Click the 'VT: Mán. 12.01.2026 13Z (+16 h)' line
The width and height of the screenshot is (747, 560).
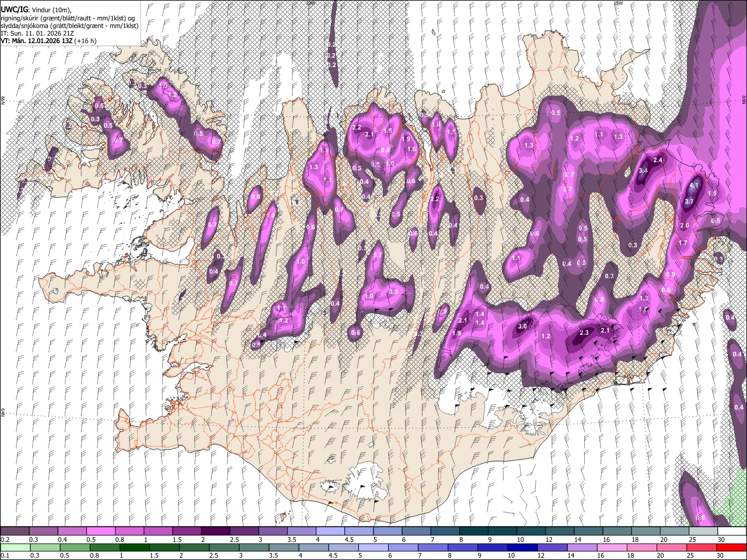coord(49,41)
